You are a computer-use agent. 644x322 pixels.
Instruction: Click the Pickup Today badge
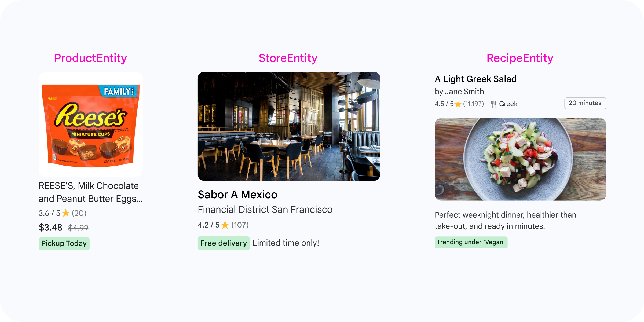point(64,244)
